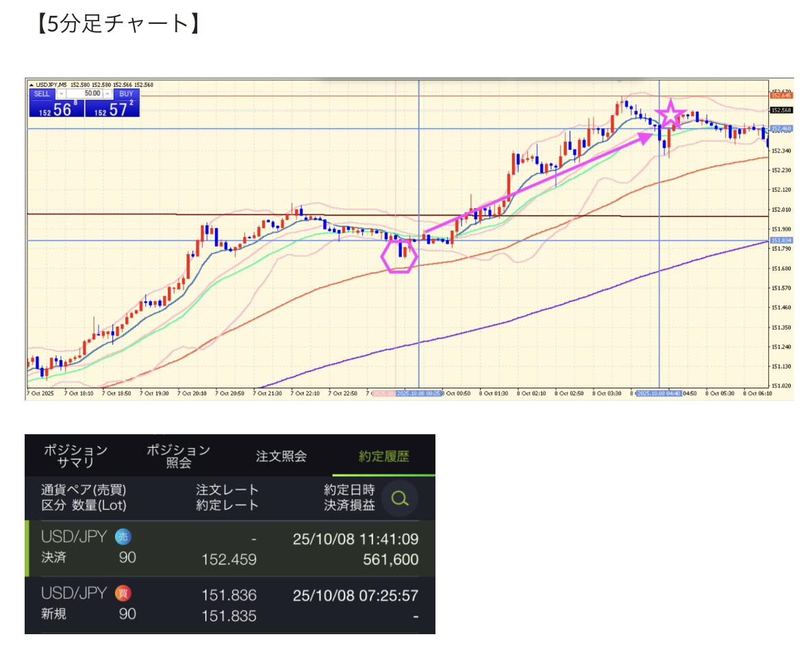Decrease lot volume with down arrow

pos(62,93)
